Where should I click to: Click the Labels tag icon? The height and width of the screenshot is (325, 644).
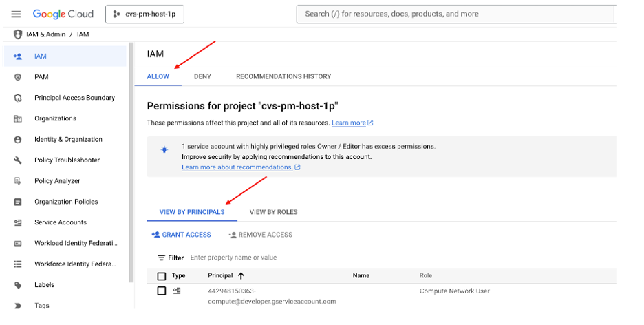18,285
